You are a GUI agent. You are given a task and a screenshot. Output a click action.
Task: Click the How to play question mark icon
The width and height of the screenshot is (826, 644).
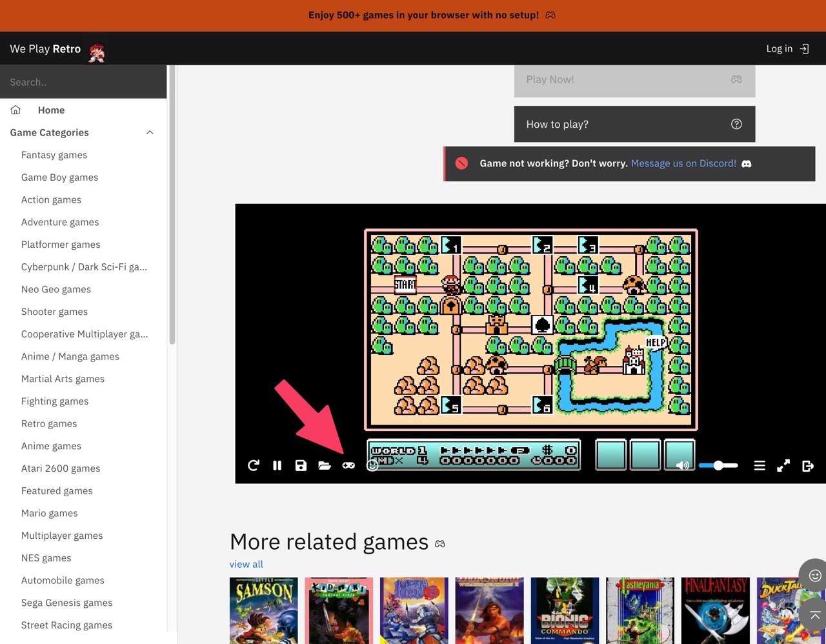736,124
